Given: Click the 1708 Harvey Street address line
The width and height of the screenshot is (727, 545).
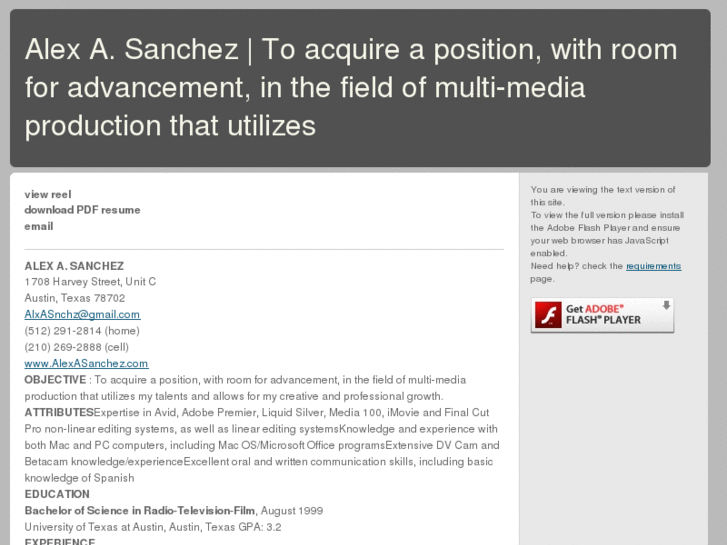Looking at the screenshot, I should click(90, 282).
